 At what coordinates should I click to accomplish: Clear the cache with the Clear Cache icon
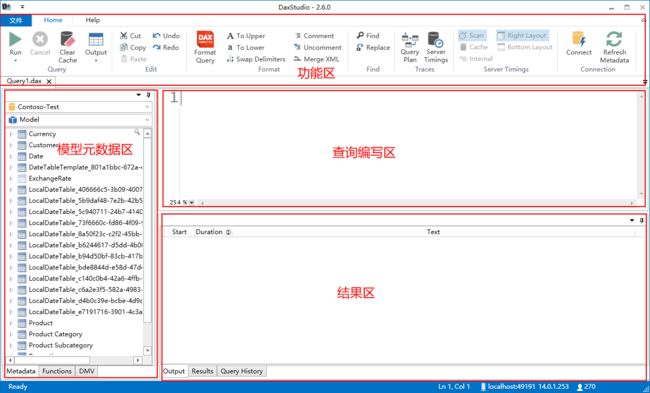pyautogui.click(x=67, y=40)
